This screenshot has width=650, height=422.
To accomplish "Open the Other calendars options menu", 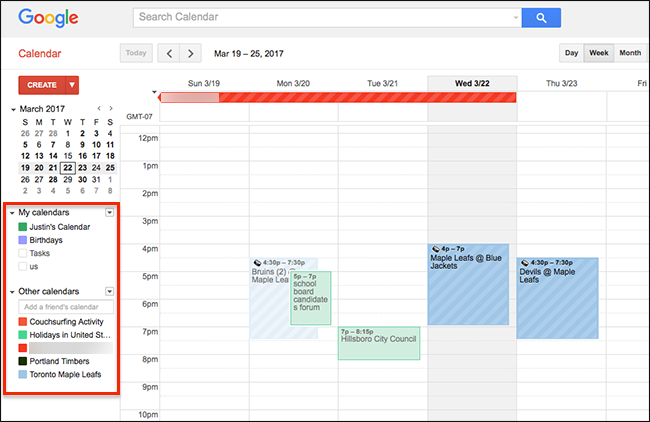I will 109,291.
